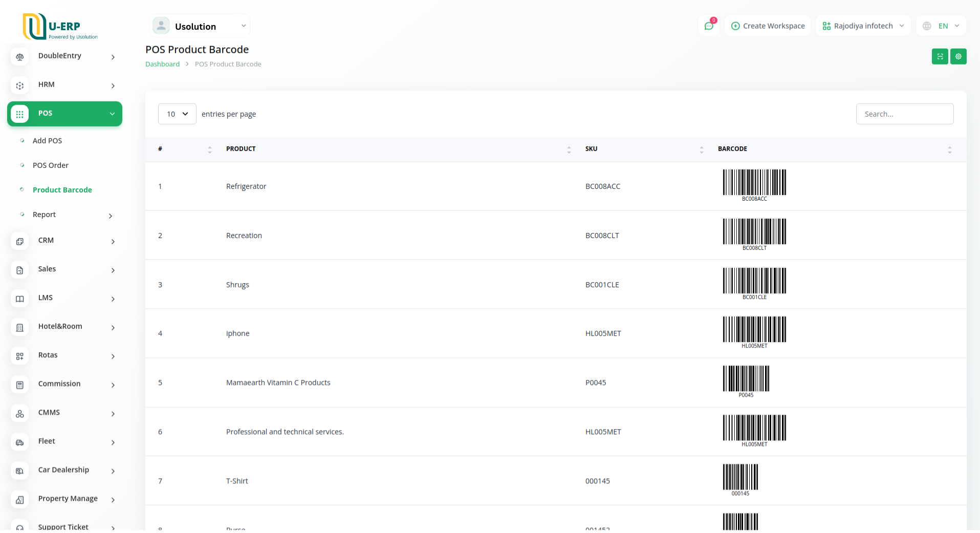Click the globe language icon
Image resolution: width=980 pixels, height=533 pixels.
pyautogui.click(x=927, y=26)
